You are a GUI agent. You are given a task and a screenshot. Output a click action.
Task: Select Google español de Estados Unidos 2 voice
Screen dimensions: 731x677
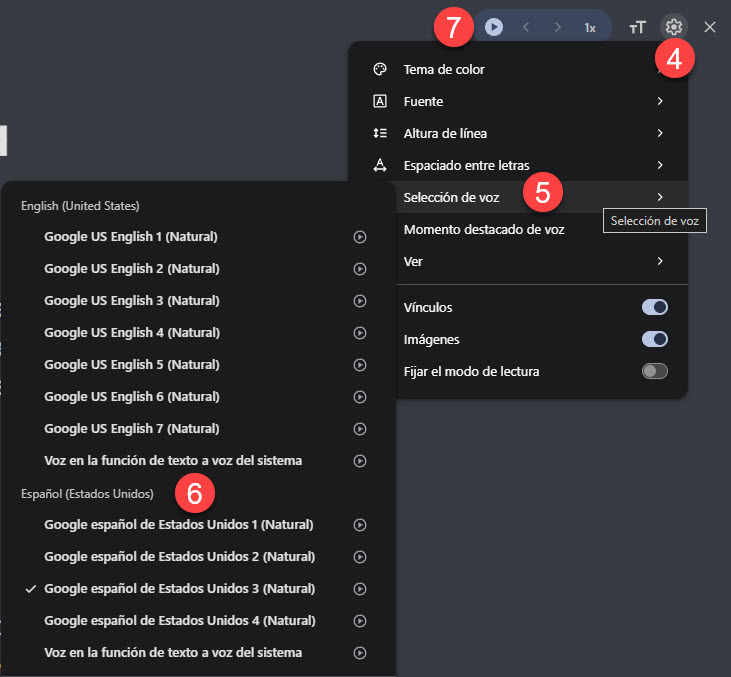(179, 557)
